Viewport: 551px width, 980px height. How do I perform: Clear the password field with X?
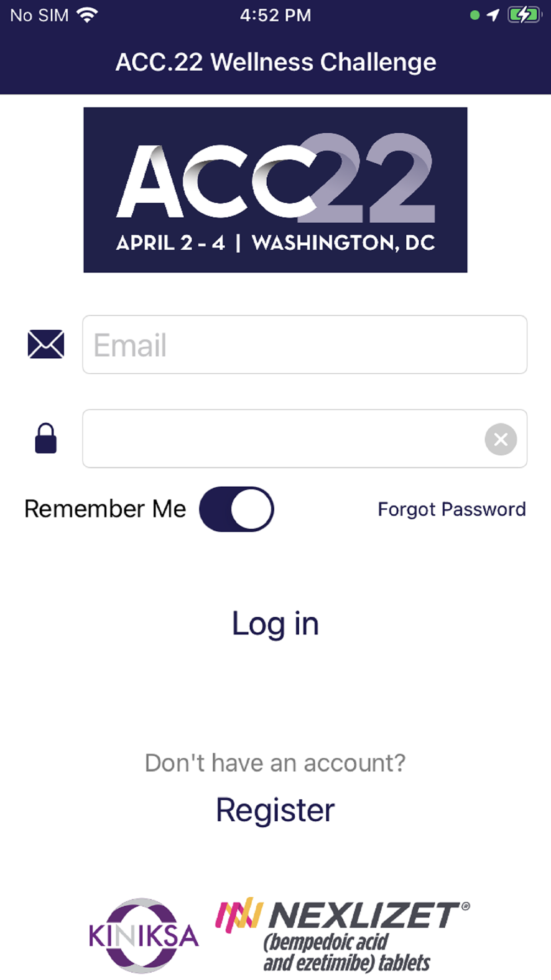500,439
